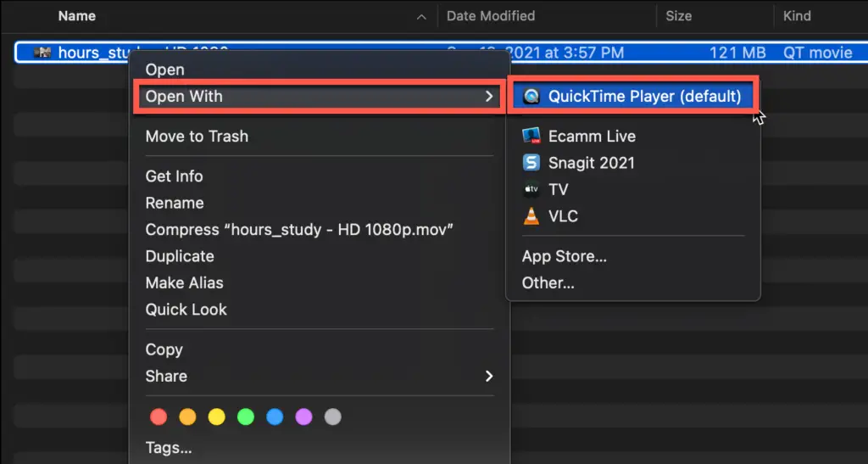Expand the Open With submenu
This screenshot has height=464, width=868.
pyautogui.click(x=320, y=97)
